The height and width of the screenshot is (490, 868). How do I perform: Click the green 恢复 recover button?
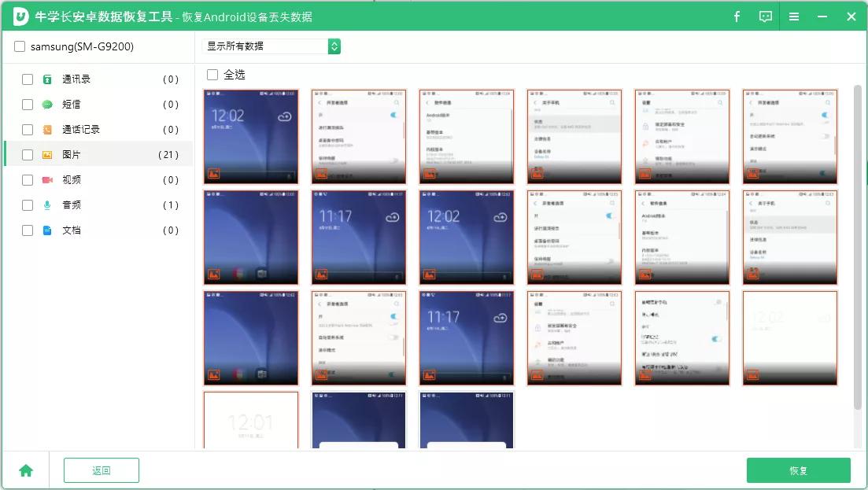pyautogui.click(x=799, y=470)
